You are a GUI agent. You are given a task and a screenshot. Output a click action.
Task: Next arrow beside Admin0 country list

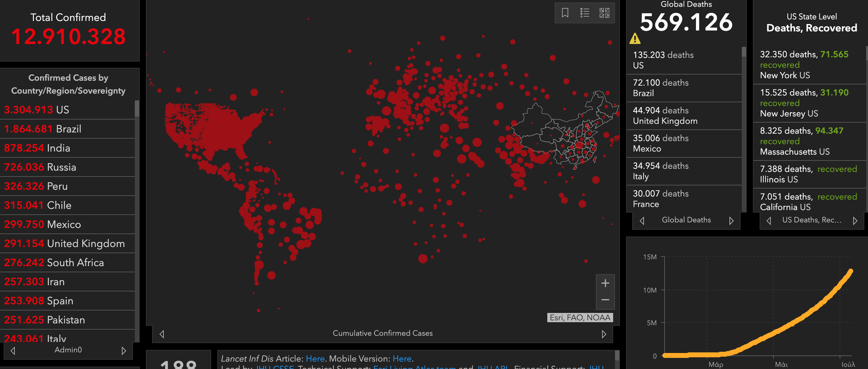tap(124, 351)
